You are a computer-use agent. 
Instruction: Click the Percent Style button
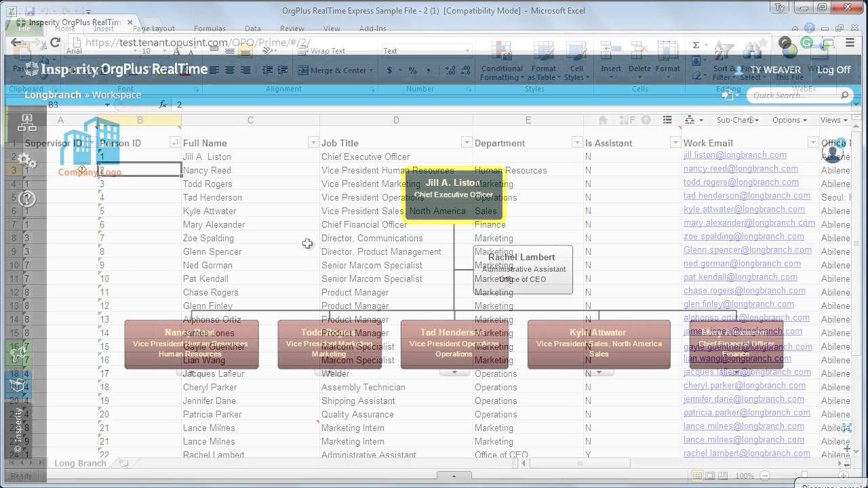[412, 70]
